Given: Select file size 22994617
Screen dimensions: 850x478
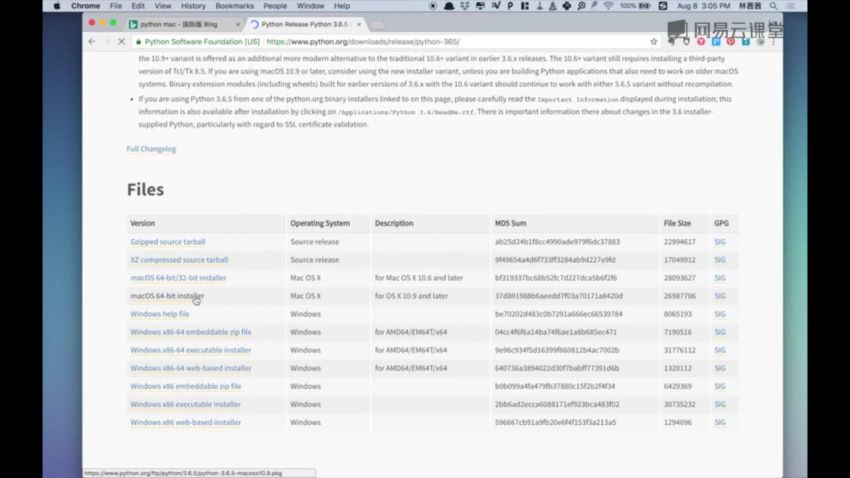Looking at the screenshot, I should point(679,242).
